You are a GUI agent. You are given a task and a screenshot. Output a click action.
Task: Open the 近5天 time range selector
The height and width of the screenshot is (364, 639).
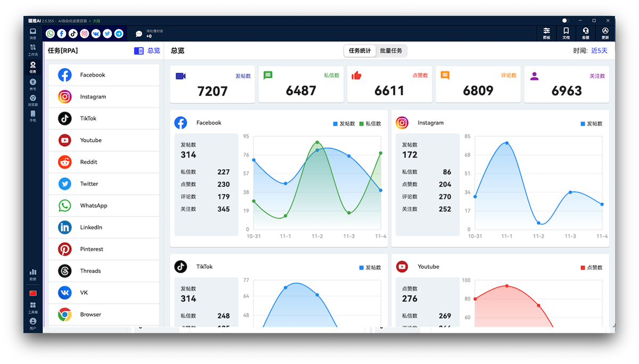(599, 51)
